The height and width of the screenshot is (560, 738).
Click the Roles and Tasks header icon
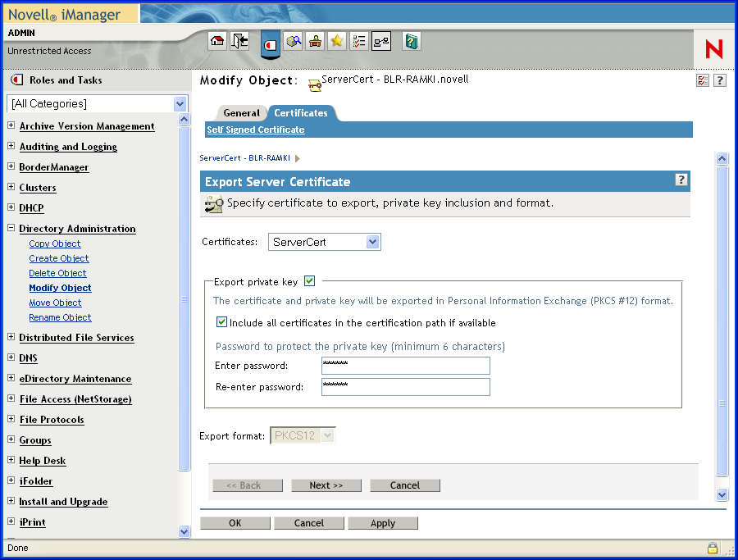17,80
